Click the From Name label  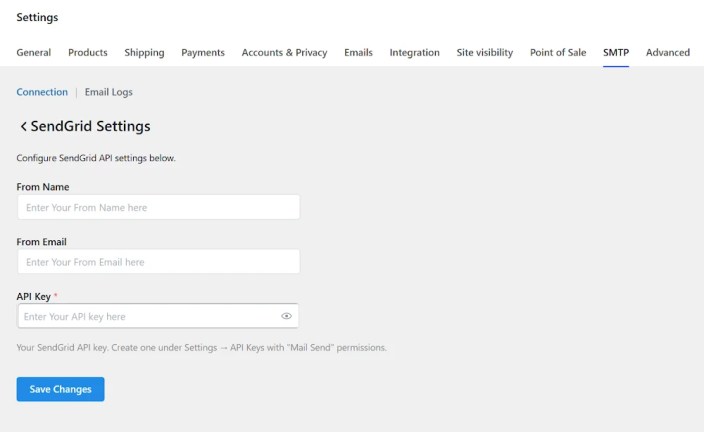[43, 187]
